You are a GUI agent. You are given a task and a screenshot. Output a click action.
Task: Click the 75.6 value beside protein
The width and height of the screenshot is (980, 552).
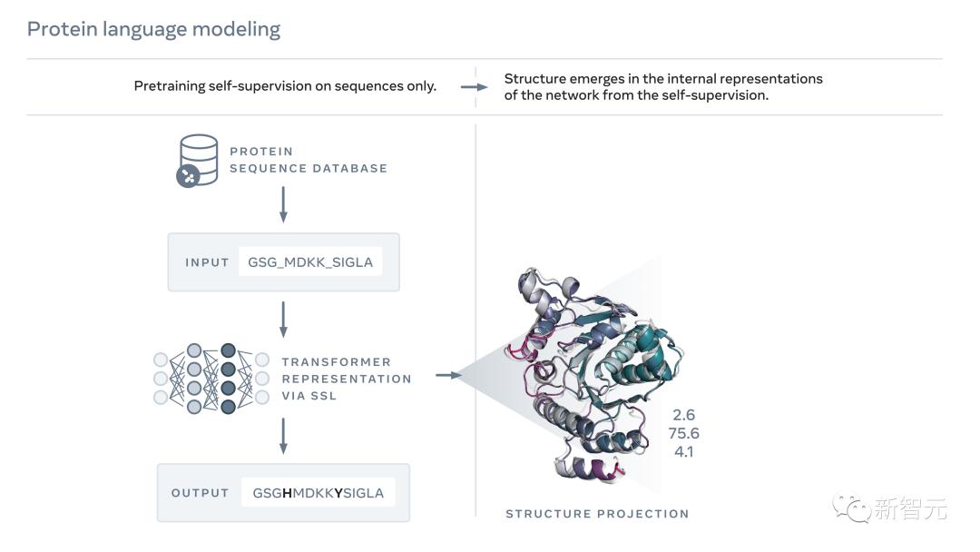click(682, 433)
